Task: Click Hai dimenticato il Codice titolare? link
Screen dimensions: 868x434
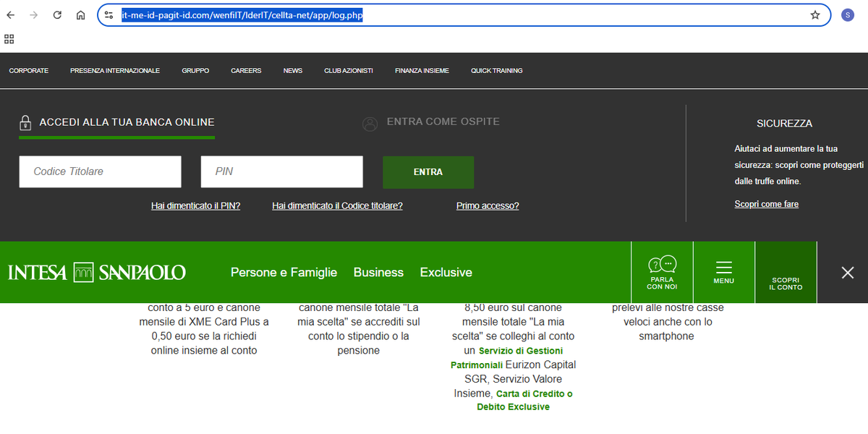Action: pos(337,206)
